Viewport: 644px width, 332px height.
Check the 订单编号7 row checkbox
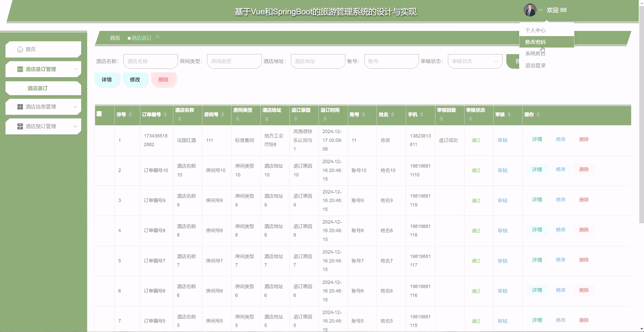[x=101, y=261]
